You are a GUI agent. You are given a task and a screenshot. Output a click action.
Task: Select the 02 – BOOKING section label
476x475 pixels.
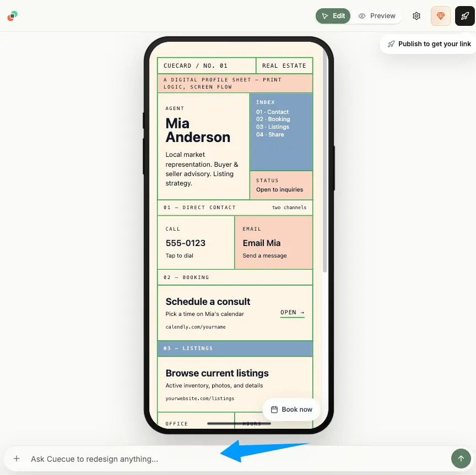point(186,277)
